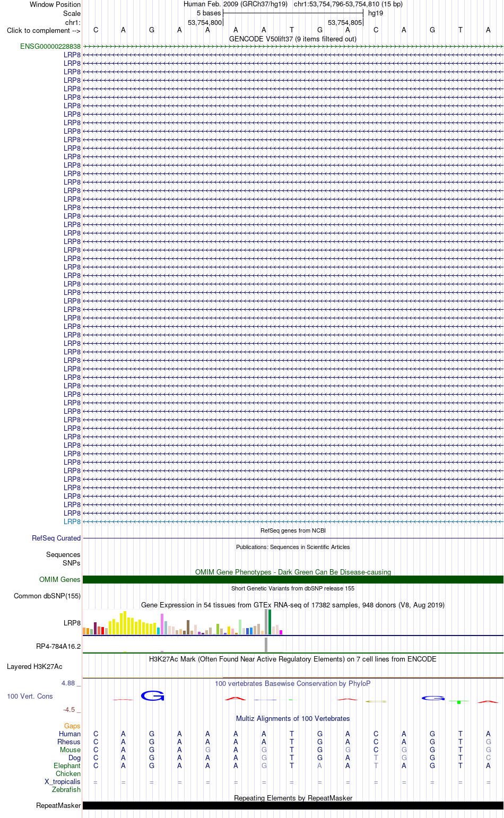The height and width of the screenshot is (818, 504).
Task: Click the chr1:53,754,796-53,754,810 (15 bp) position text
Action: pos(348,4)
